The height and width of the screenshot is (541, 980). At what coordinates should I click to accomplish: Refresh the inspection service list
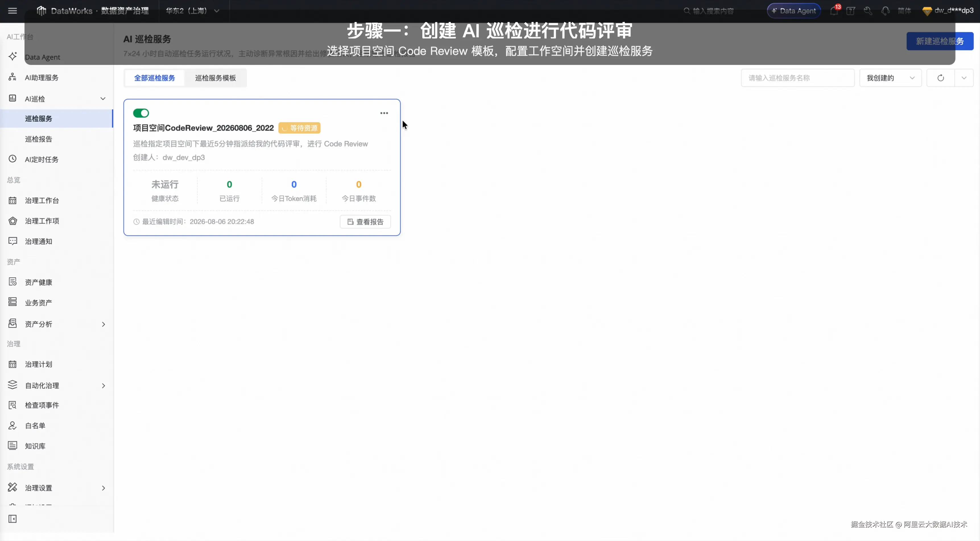940,78
